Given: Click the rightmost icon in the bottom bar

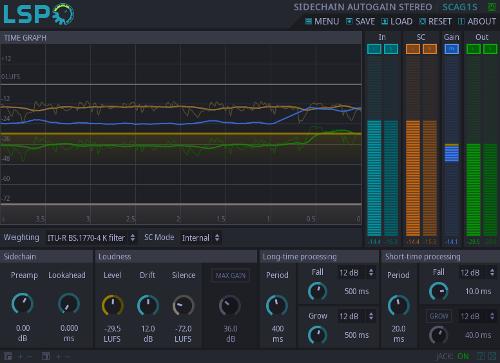Looking at the screenshot, I should coord(491,356).
